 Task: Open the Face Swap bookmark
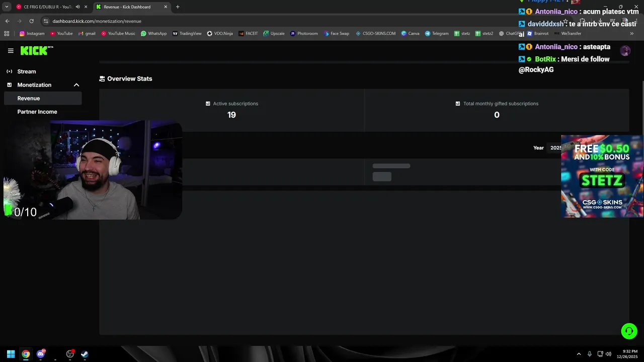(x=336, y=34)
